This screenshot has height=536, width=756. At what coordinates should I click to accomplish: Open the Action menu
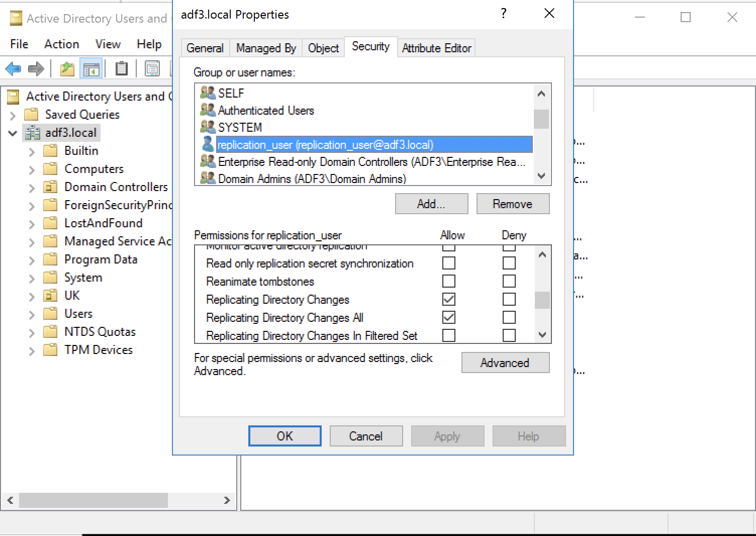[x=61, y=44]
